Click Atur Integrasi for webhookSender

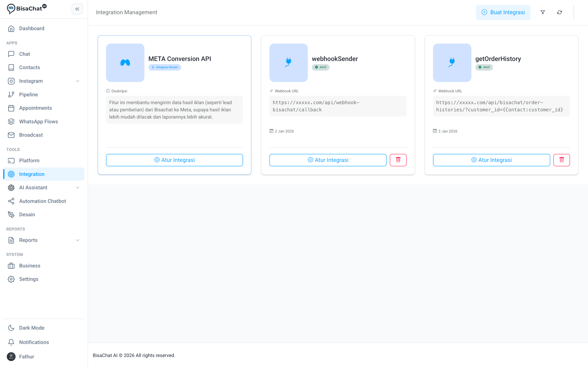coord(328,160)
